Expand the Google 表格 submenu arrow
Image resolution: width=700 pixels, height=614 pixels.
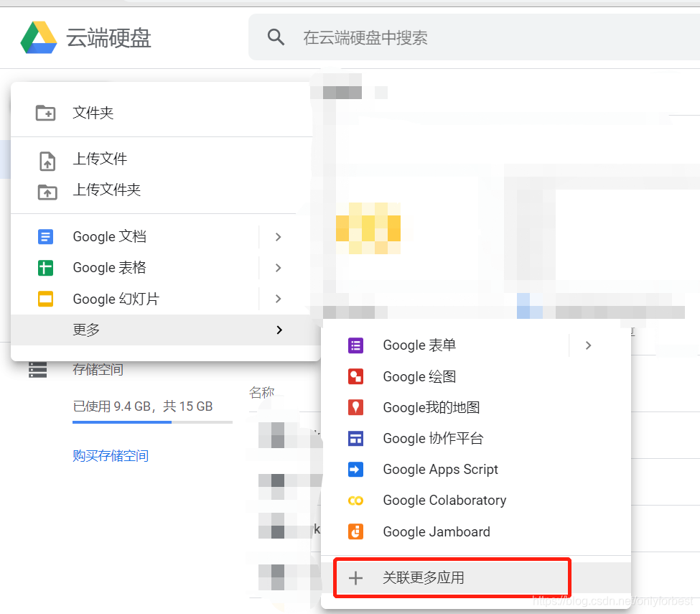pyautogui.click(x=278, y=268)
